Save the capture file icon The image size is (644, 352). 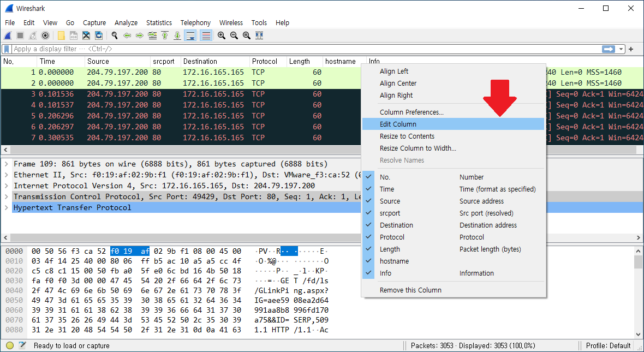coord(74,35)
